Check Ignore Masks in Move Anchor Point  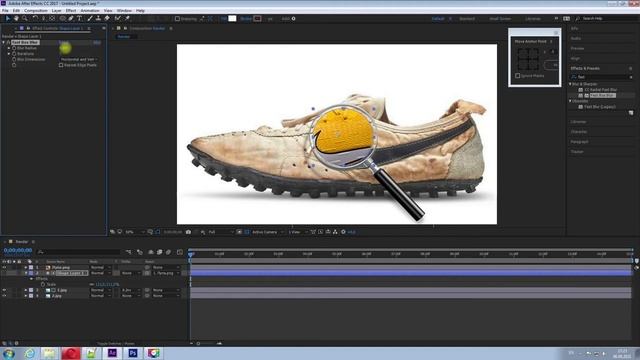point(518,76)
